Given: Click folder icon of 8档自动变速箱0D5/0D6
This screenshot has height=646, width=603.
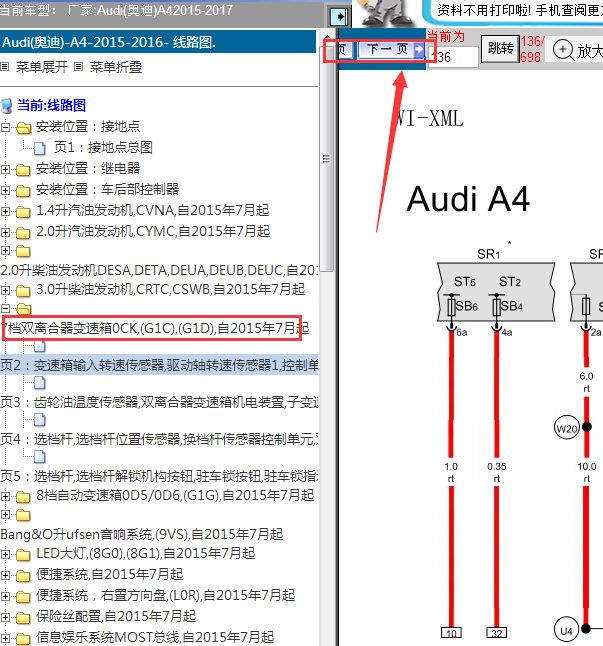Looking at the screenshot, I should (x=23, y=496).
